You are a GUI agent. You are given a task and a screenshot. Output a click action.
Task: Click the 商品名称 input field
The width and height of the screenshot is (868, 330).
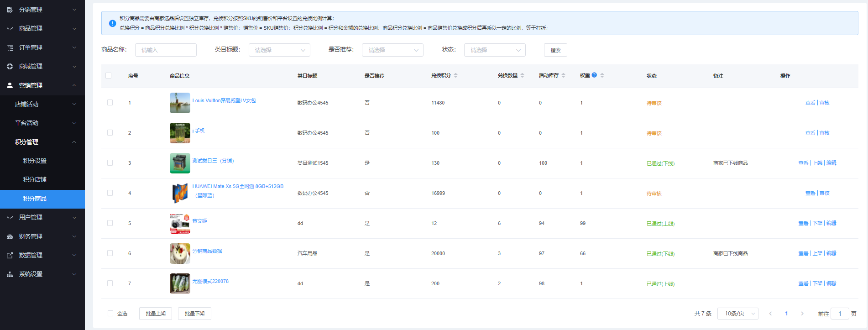pos(166,50)
